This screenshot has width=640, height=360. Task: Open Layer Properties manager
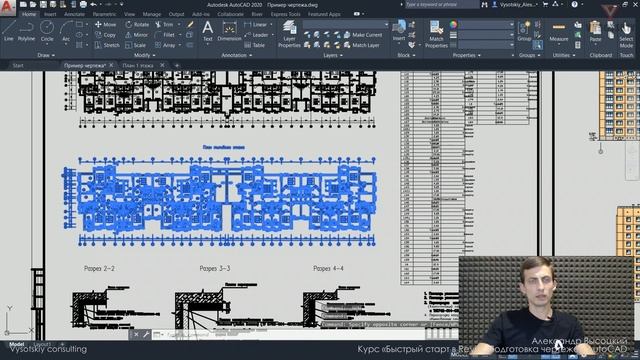289,34
